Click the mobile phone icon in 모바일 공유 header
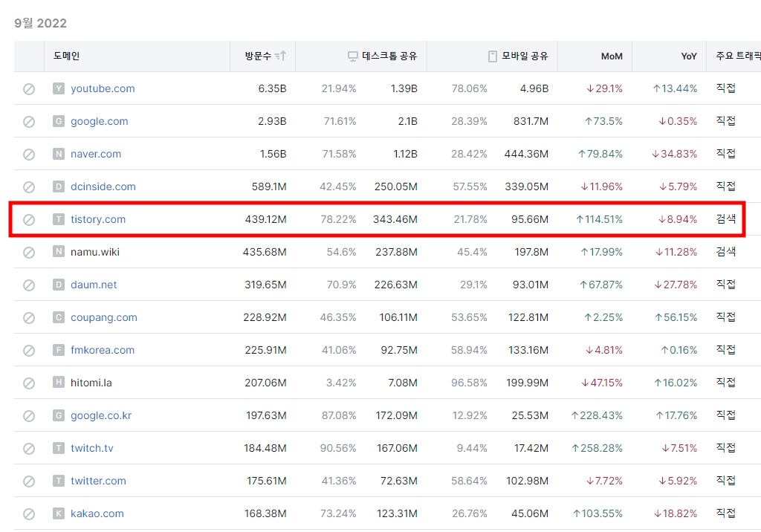The image size is (761, 532). (x=493, y=56)
